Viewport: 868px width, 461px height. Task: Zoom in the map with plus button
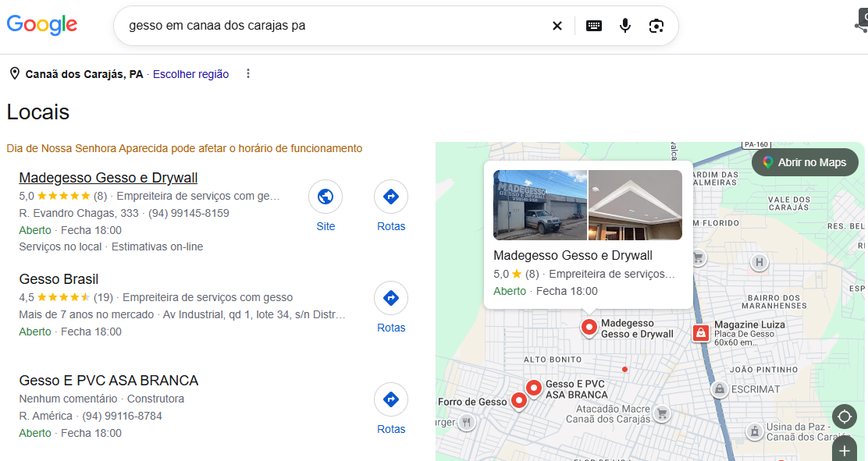(845, 450)
